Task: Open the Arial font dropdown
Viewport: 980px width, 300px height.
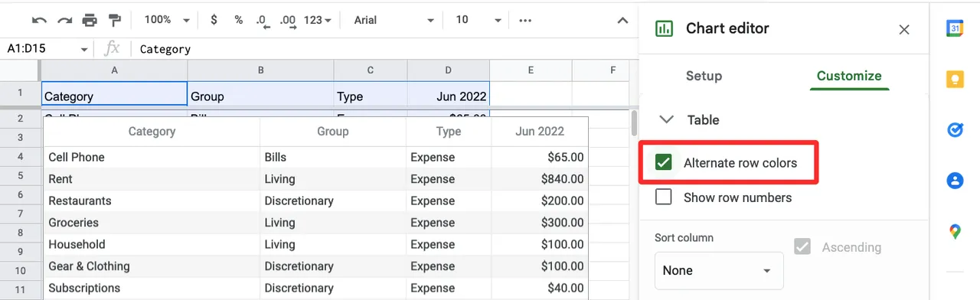Action: 394,20
